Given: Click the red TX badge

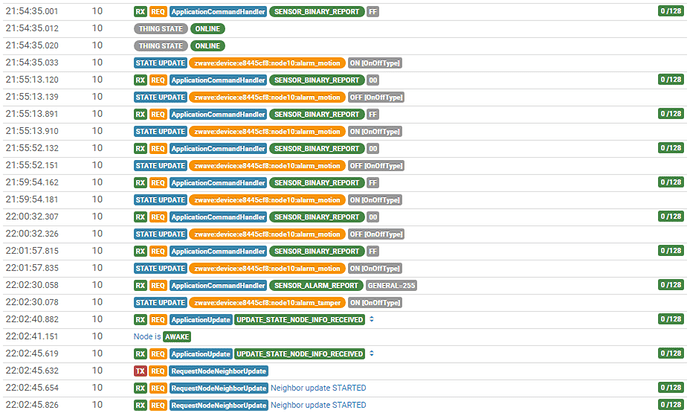Looking at the screenshot, I should (x=140, y=371).
